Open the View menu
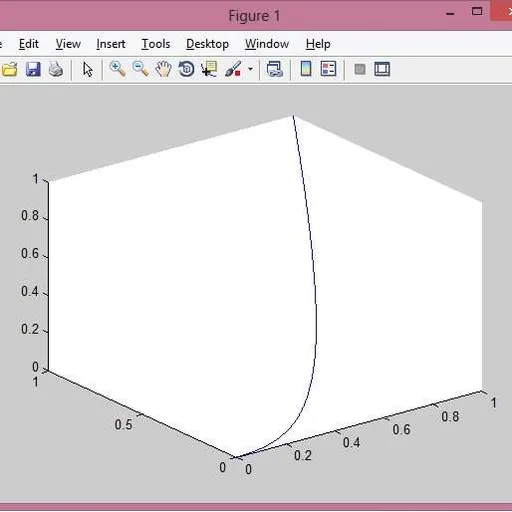This screenshot has height=512, width=512. click(x=68, y=44)
